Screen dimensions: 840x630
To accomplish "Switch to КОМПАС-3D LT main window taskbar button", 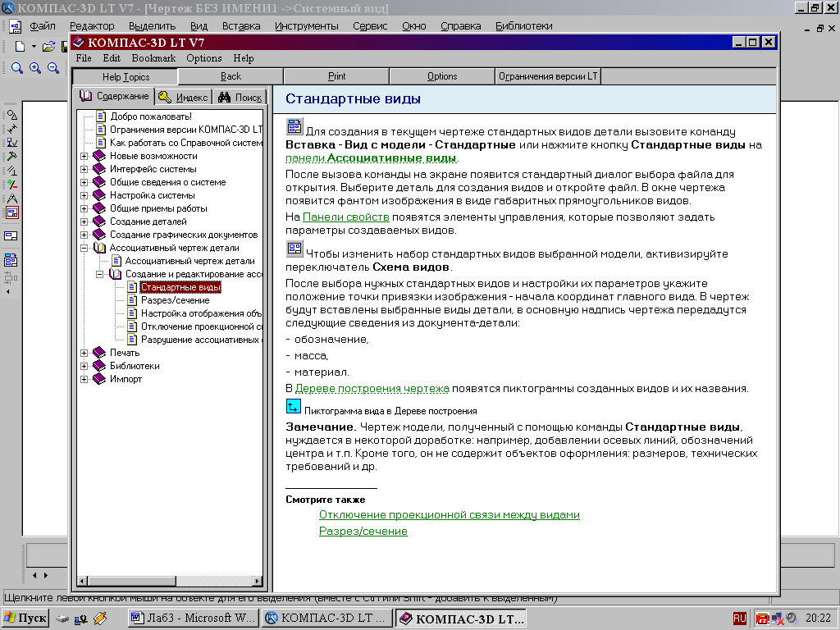I will point(326,619).
